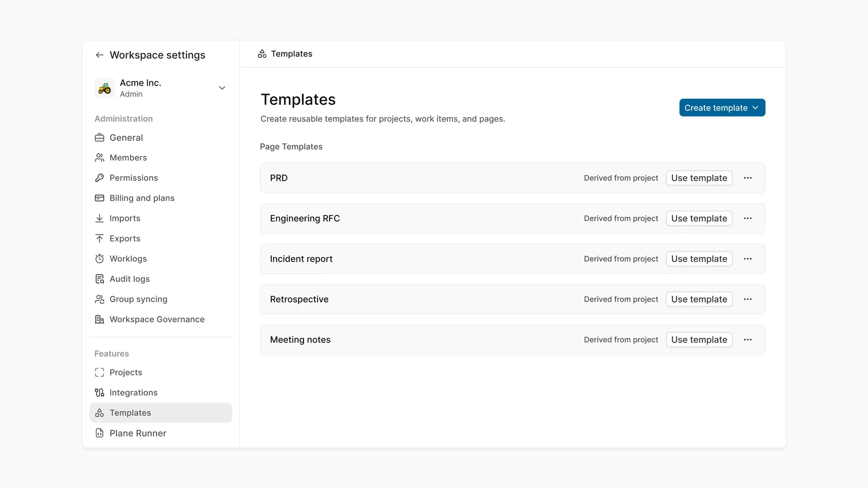
Task: Click the Acme Inc. tractor avatar
Action: coord(104,88)
